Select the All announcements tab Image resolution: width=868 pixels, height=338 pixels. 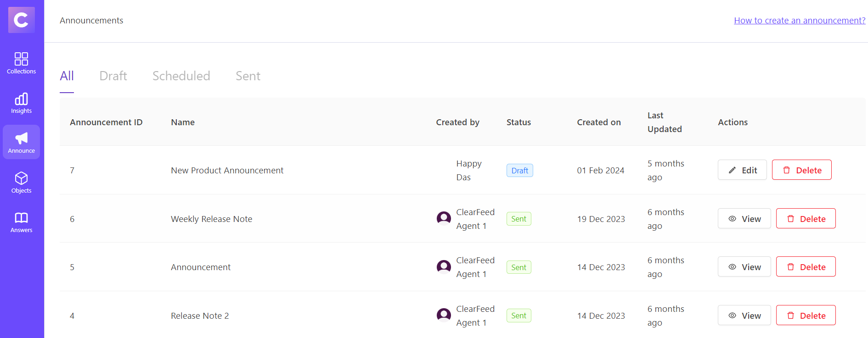coord(67,76)
